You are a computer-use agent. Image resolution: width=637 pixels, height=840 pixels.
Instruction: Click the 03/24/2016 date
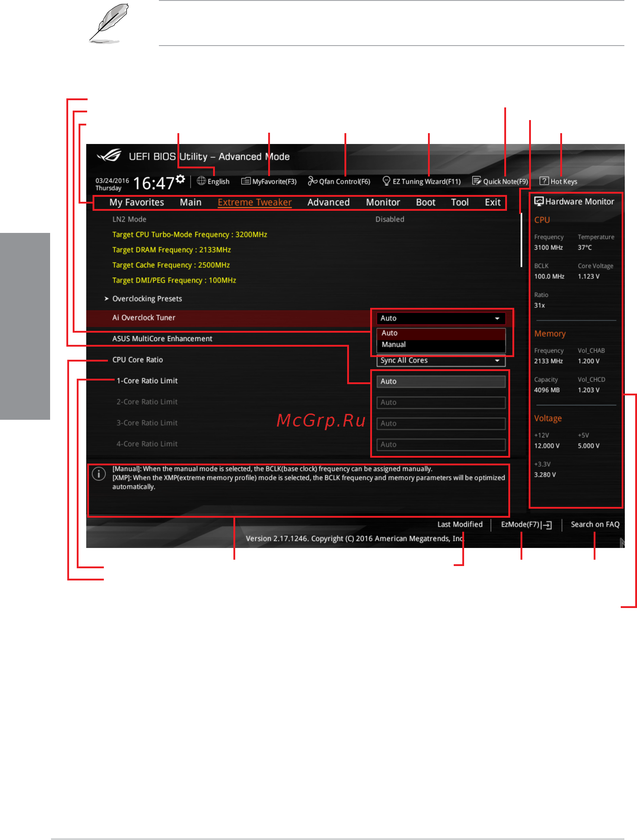click(112, 181)
